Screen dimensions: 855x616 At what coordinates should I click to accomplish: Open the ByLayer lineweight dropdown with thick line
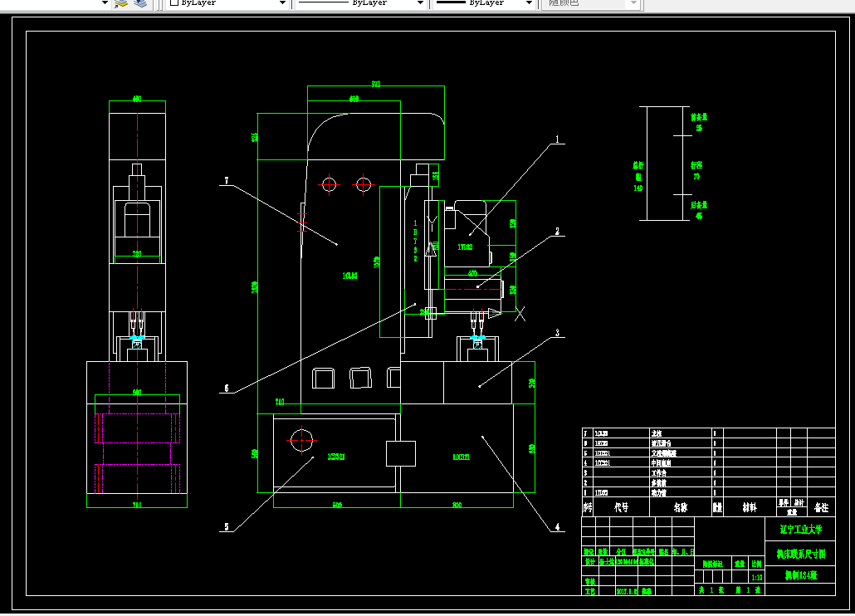click(x=484, y=3)
